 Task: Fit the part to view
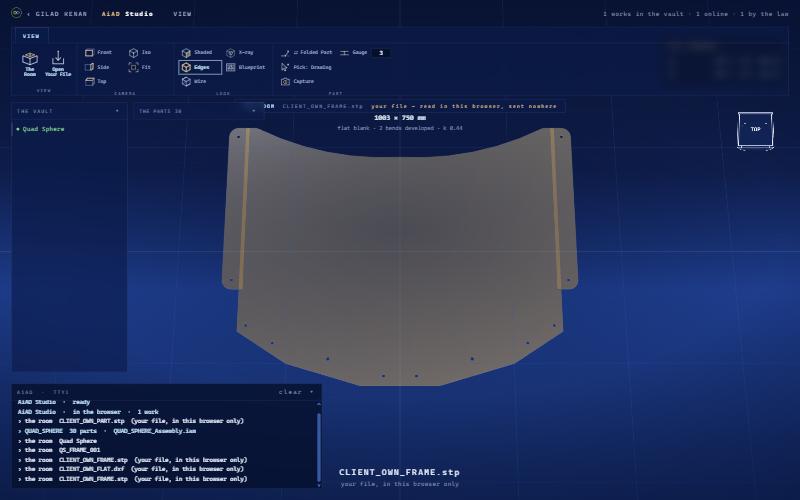pyautogui.click(x=140, y=67)
